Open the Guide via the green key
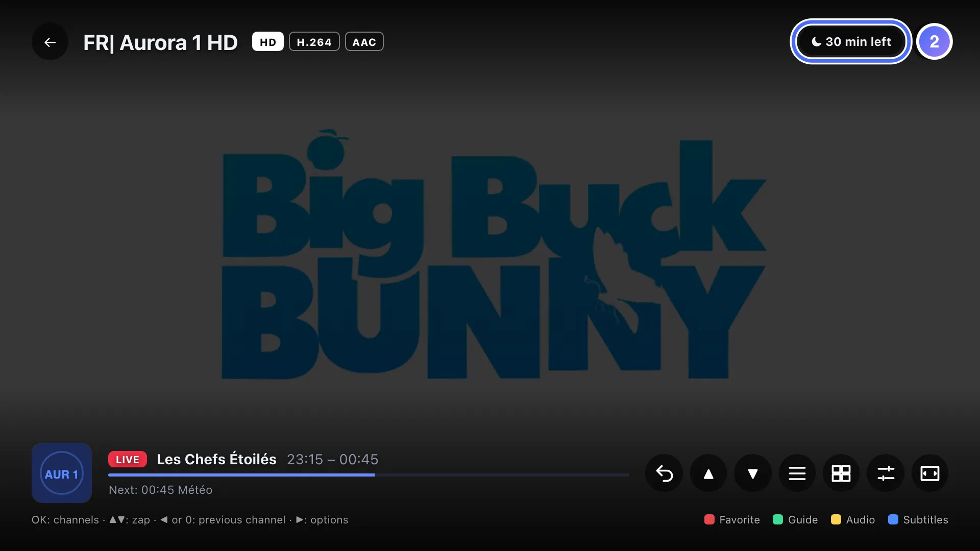Image resolution: width=980 pixels, height=551 pixels. point(795,520)
